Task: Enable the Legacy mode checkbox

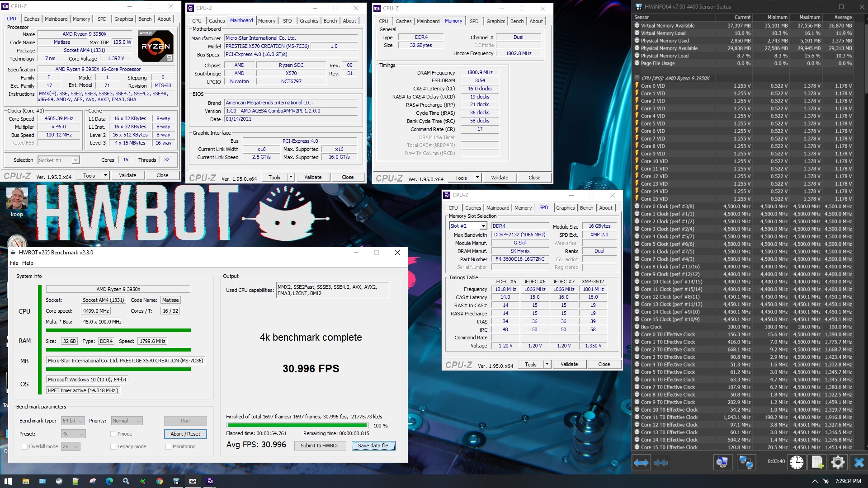Action: (113, 446)
